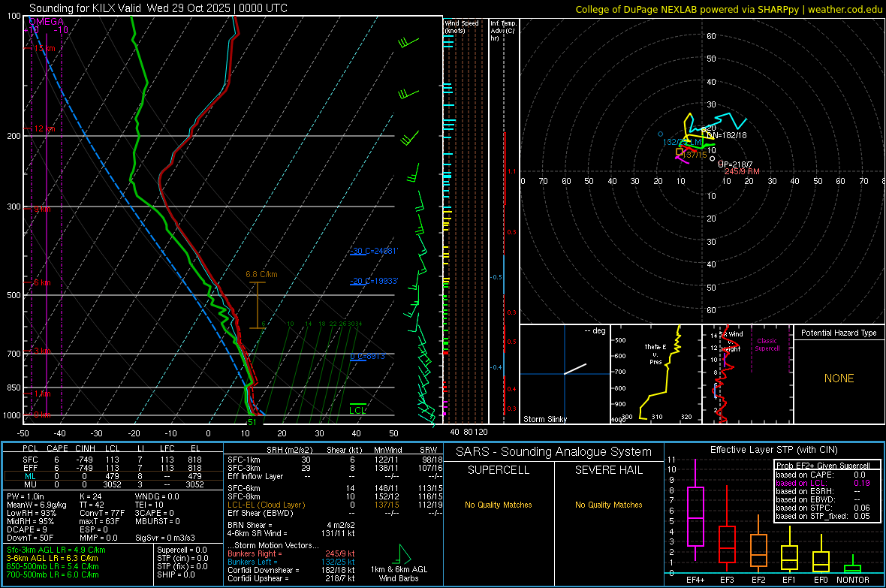Select the MU parcel row
The height and width of the screenshot is (588, 886).
[x=112, y=484]
